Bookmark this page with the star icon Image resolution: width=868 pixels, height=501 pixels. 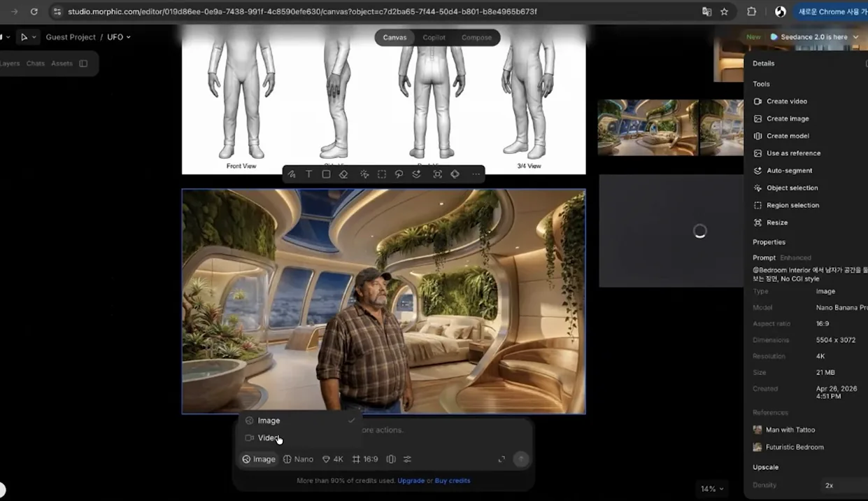[724, 12]
